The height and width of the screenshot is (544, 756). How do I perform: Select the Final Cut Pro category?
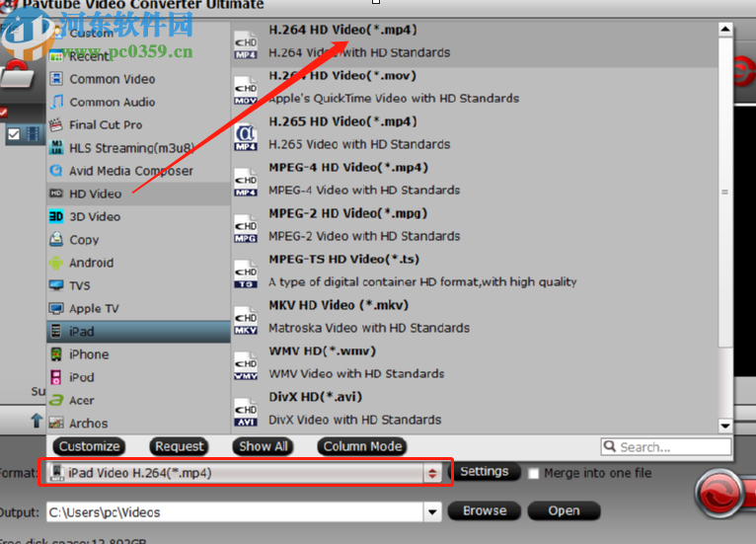138,124
